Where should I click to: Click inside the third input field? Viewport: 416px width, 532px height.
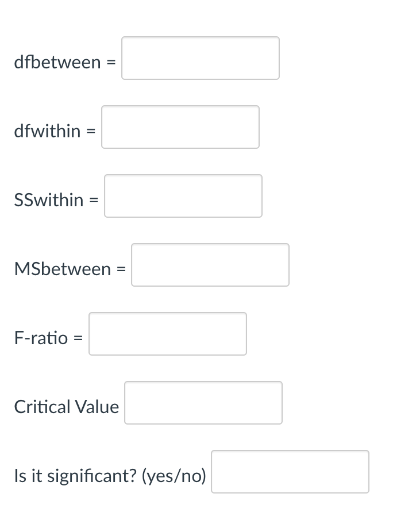(x=183, y=196)
